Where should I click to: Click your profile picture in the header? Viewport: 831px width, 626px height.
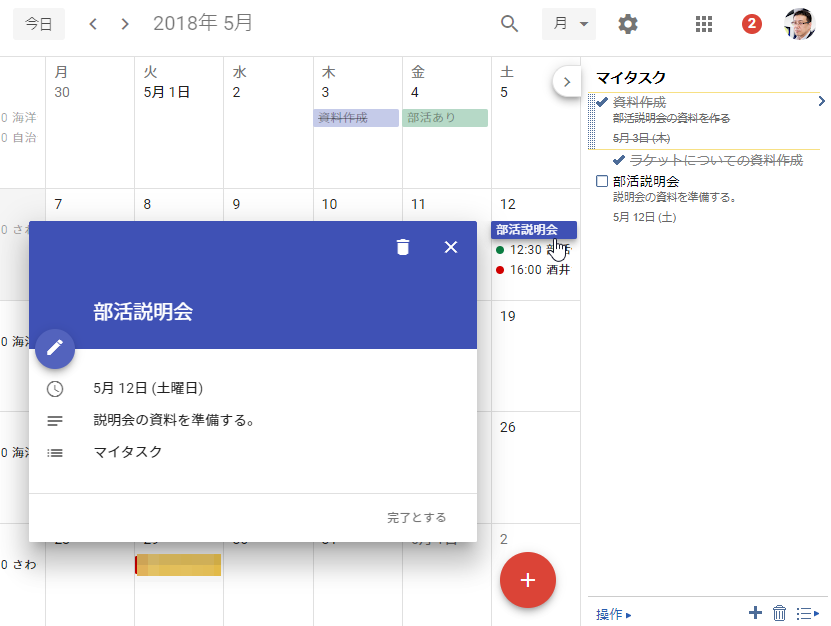[797, 23]
